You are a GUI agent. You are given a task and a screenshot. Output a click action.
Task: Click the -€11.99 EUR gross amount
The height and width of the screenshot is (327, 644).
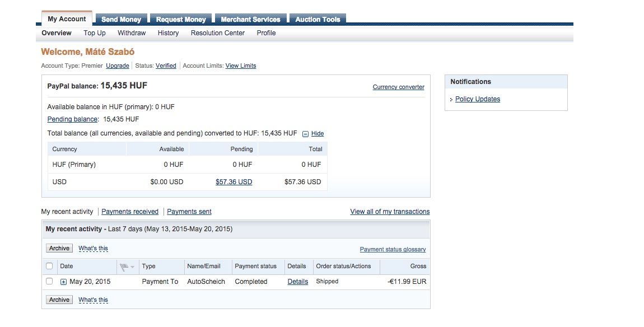point(407,282)
